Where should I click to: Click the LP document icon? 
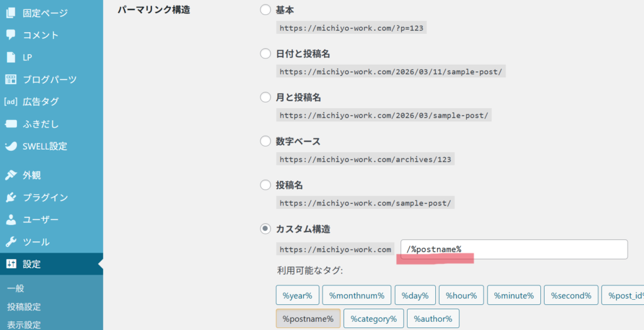(11, 57)
